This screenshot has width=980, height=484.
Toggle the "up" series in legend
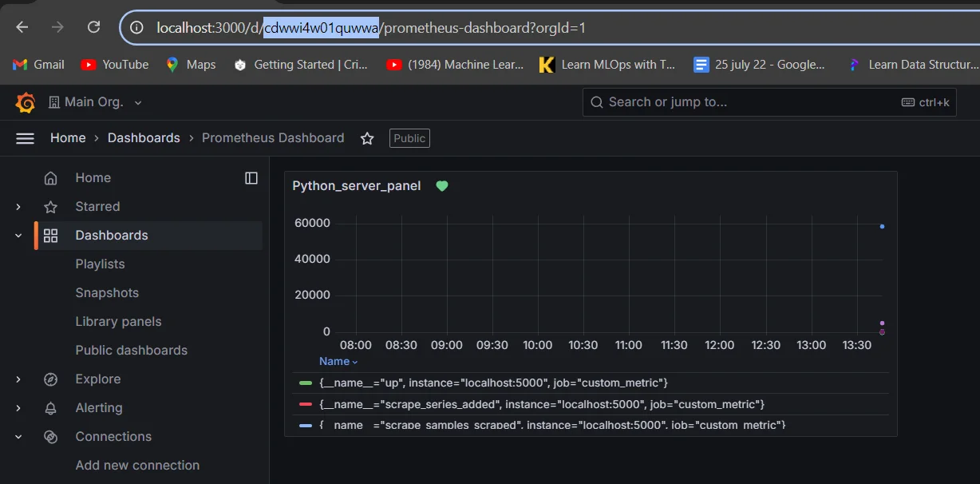click(493, 383)
